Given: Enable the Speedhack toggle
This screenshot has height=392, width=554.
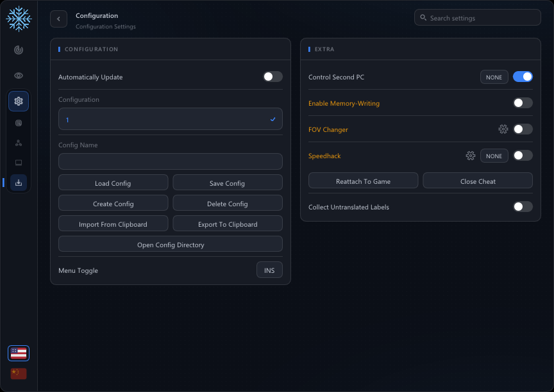Looking at the screenshot, I should pyautogui.click(x=523, y=155).
